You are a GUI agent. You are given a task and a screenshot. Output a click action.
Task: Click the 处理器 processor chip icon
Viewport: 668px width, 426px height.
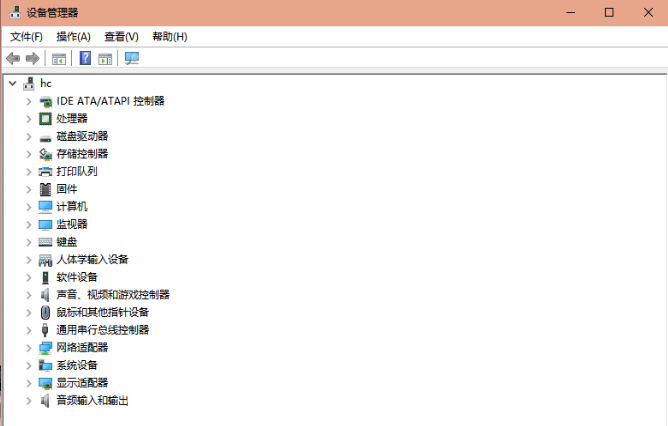pyautogui.click(x=45, y=119)
